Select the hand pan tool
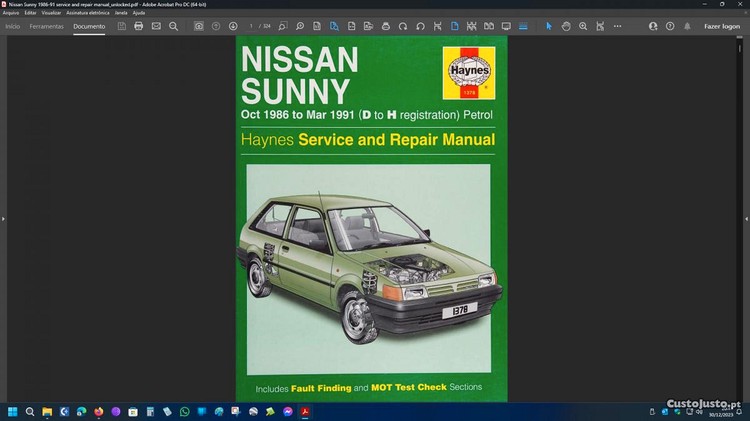750x421 pixels. 566,26
